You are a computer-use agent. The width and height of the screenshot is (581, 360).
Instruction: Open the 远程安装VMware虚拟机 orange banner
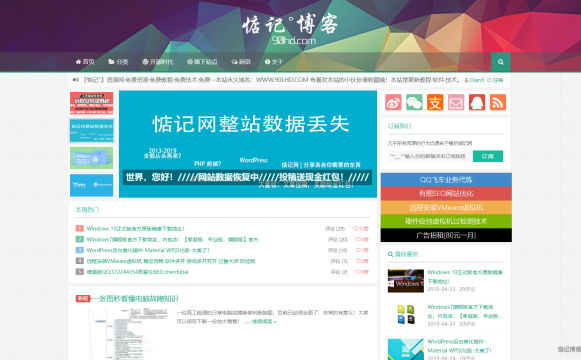(x=446, y=207)
